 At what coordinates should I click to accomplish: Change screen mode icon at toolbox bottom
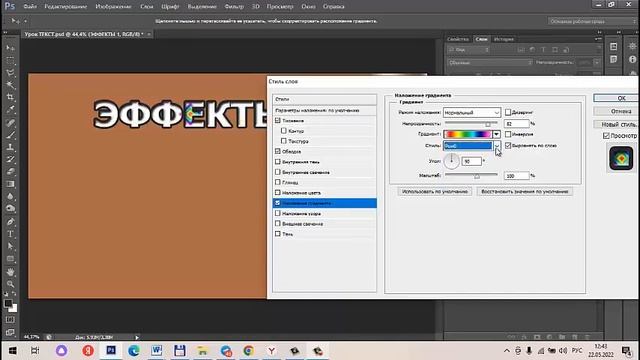(x=10, y=332)
